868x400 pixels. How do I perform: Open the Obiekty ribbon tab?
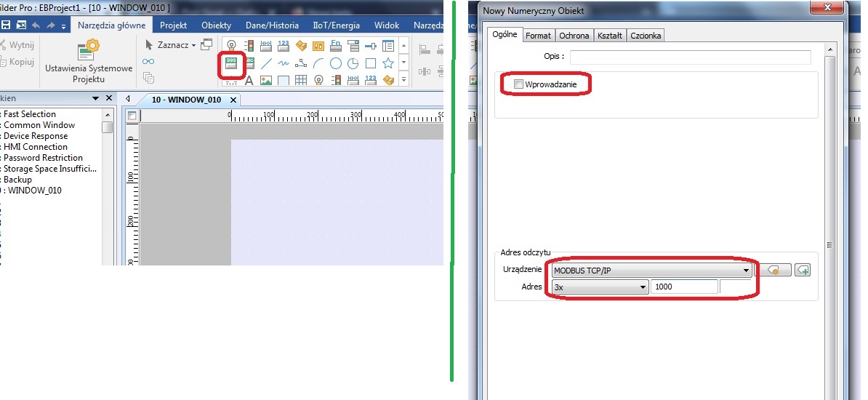[x=216, y=25]
